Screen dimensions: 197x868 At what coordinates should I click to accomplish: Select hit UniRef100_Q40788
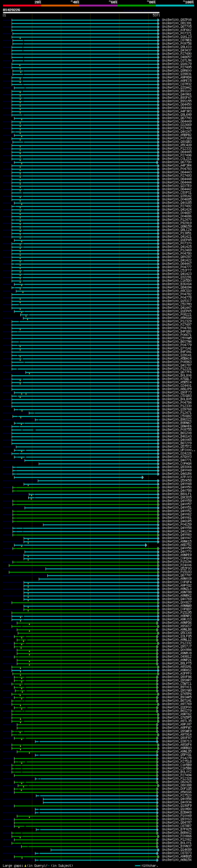[177, 491]
